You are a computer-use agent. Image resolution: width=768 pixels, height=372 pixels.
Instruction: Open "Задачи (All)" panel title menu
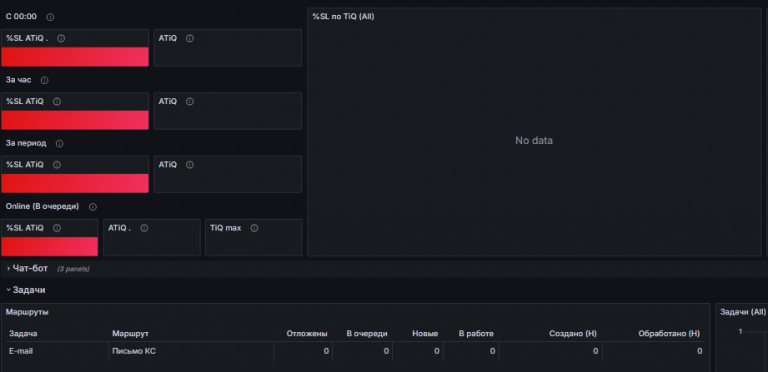[743, 312]
